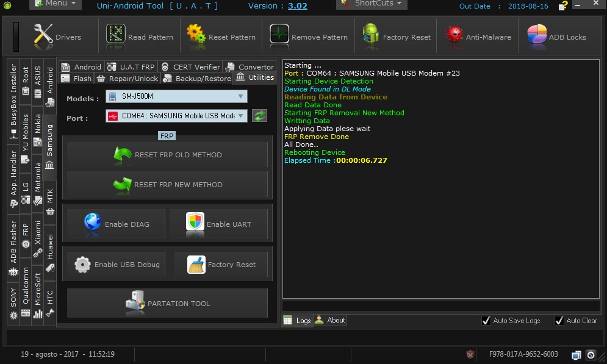Click the Enable DIAG button
Screen dimensions: 607x364
click(116, 224)
